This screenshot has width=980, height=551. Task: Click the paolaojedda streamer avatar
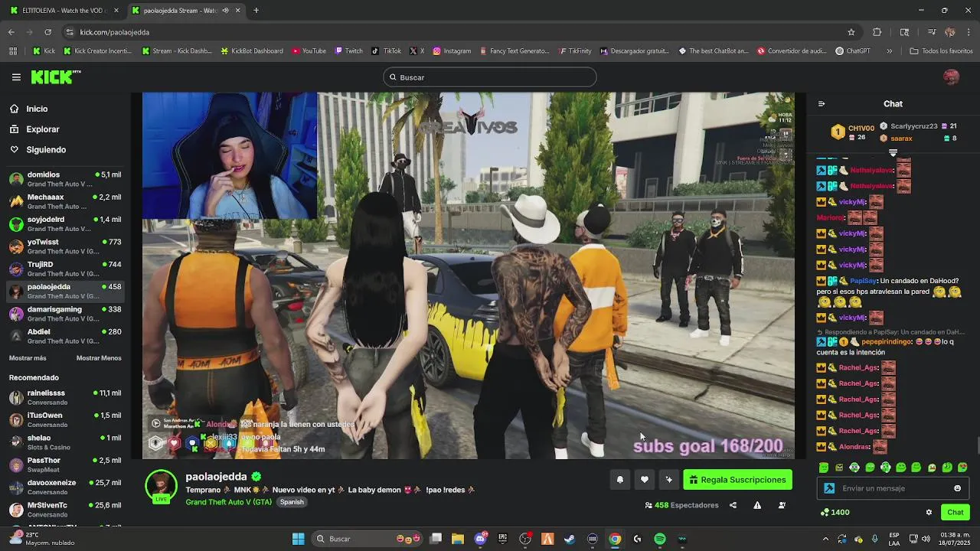pyautogui.click(x=161, y=485)
